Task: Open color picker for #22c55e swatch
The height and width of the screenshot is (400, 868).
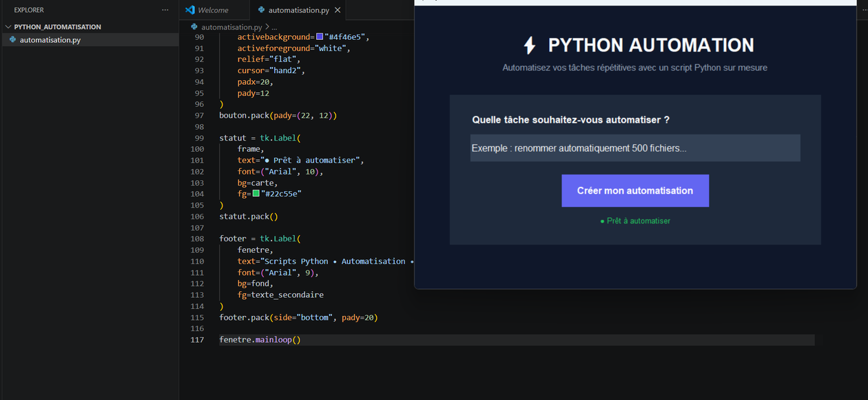Action: pos(256,194)
